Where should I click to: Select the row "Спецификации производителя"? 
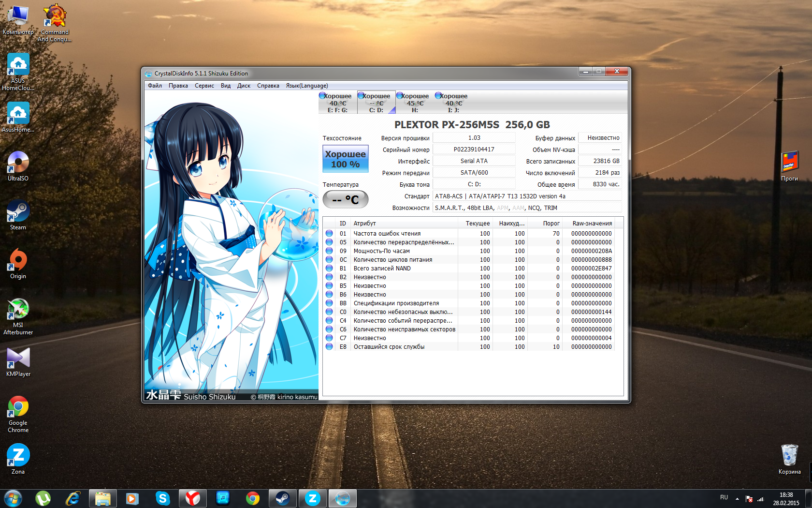click(x=469, y=303)
